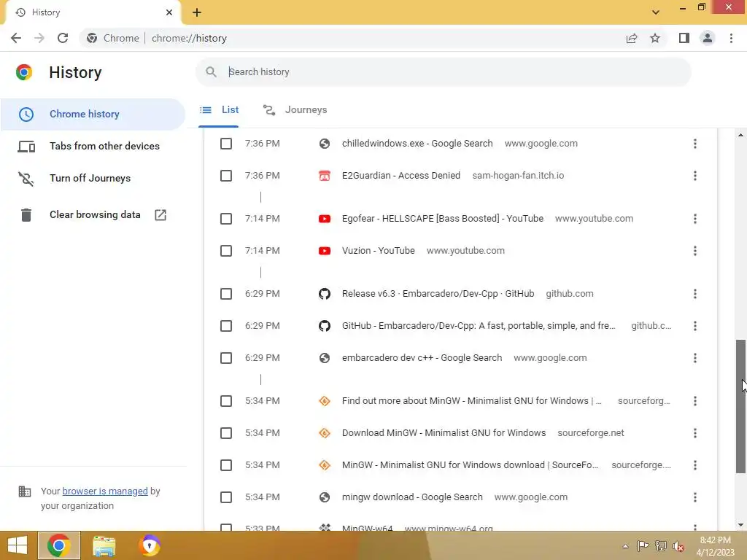Bookmark this tab with the star icon

[655, 38]
